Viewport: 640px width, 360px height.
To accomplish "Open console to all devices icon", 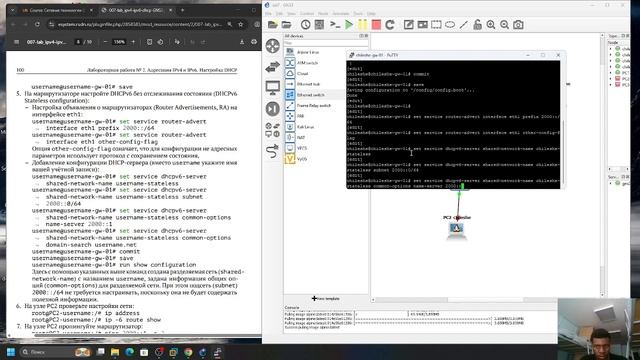I will pyautogui.click(x=335, y=25).
